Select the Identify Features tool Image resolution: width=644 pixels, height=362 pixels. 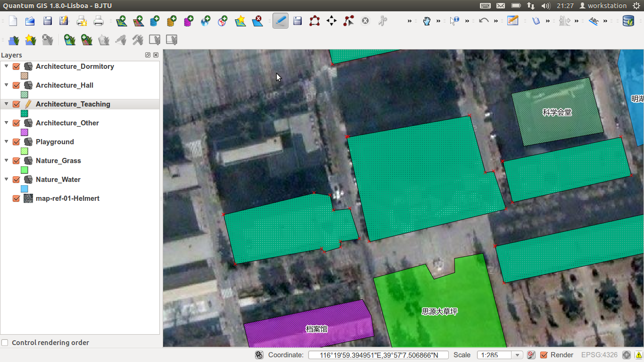(454, 21)
